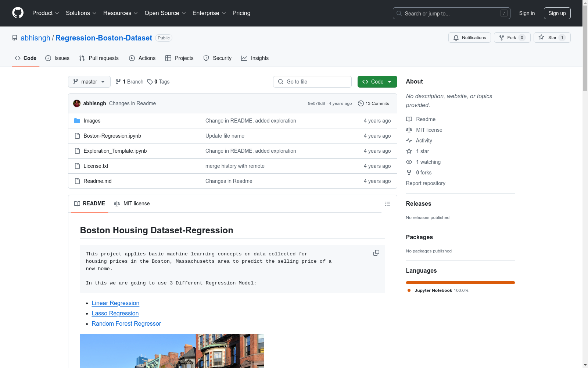
Task: Open GitHub homepage via Octocat logo
Action: click(x=18, y=13)
